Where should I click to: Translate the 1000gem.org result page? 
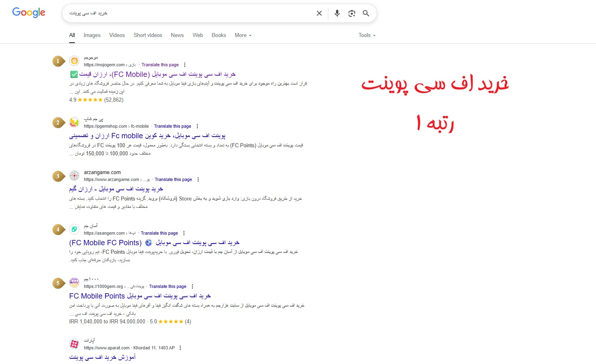click(168, 287)
